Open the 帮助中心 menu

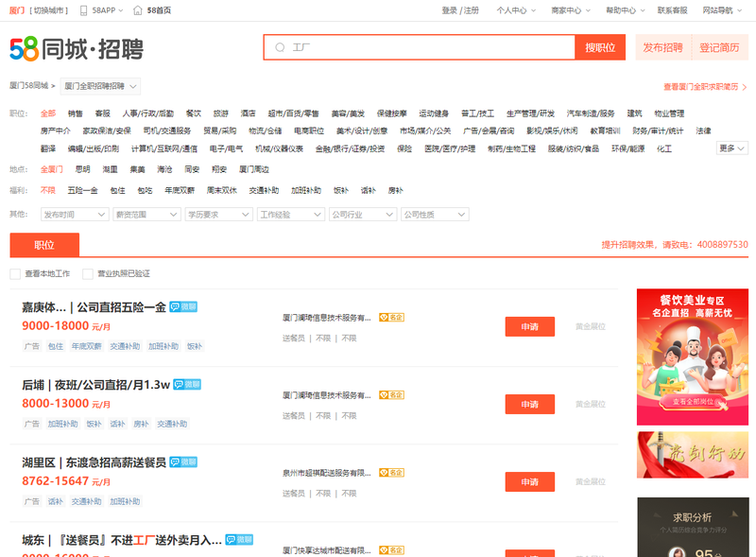tap(626, 10)
